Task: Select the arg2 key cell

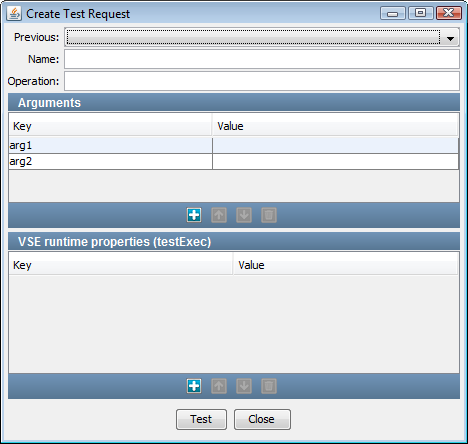Action: pos(110,161)
